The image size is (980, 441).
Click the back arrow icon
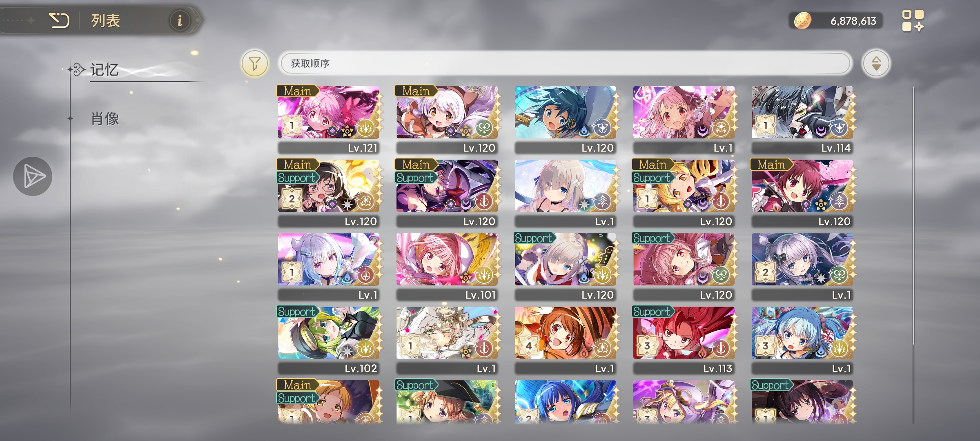[x=59, y=20]
